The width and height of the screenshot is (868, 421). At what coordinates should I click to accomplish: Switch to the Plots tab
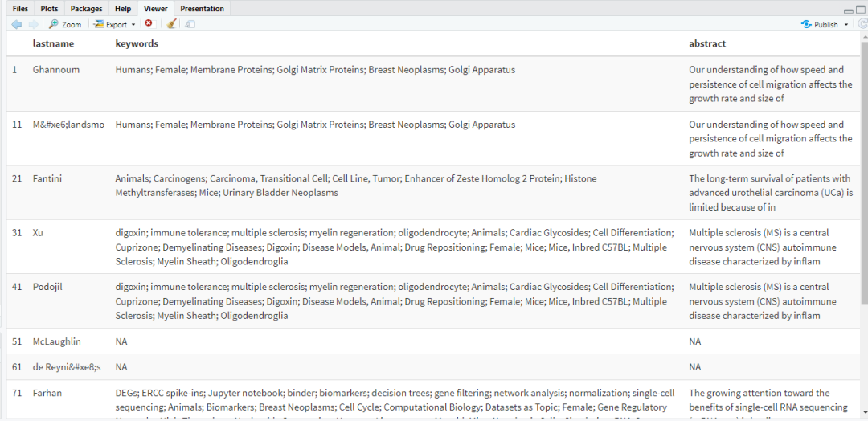coord(49,9)
